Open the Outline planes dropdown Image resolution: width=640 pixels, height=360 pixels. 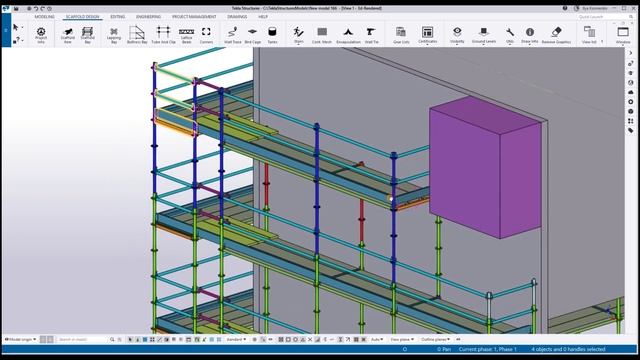click(x=436, y=339)
